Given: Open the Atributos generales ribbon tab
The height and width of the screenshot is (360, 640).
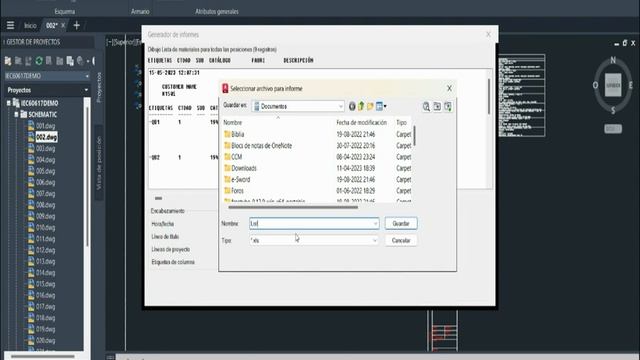Looking at the screenshot, I should pos(217,11).
